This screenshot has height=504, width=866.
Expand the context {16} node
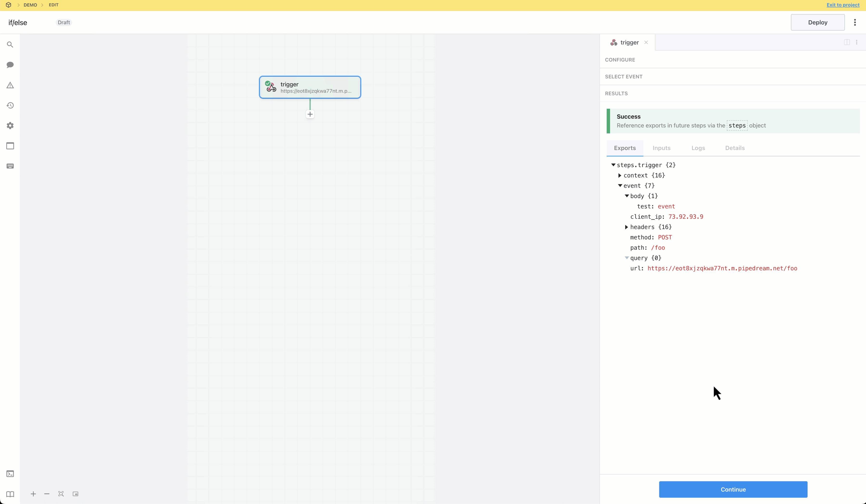coord(620,176)
